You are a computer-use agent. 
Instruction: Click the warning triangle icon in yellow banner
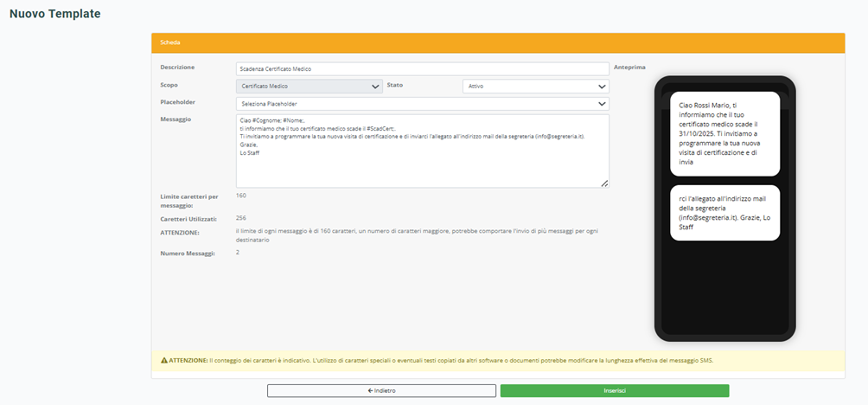pos(164,360)
